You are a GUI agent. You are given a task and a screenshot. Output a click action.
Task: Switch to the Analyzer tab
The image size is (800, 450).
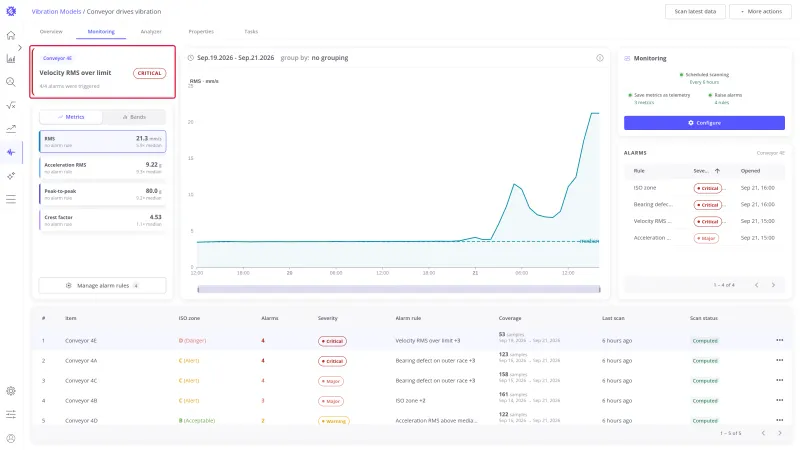(x=151, y=32)
